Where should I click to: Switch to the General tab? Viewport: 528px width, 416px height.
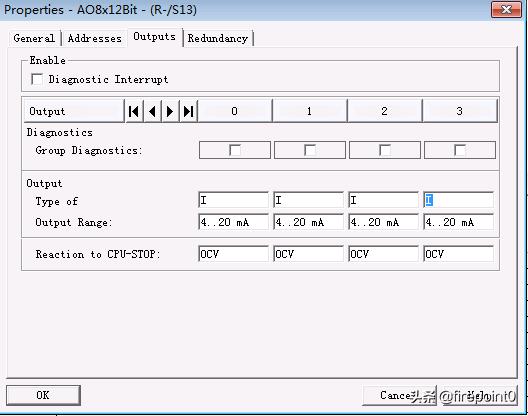34,38
